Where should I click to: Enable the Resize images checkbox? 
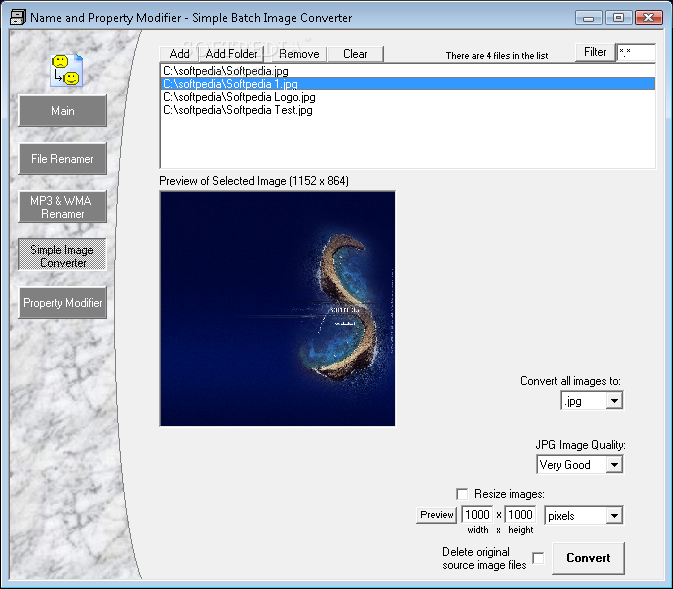pos(462,494)
